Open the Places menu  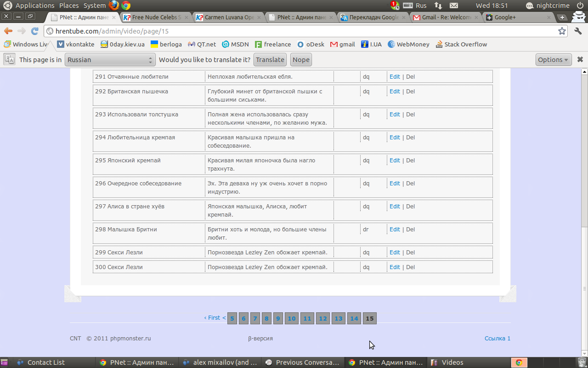(x=69, y=6)
